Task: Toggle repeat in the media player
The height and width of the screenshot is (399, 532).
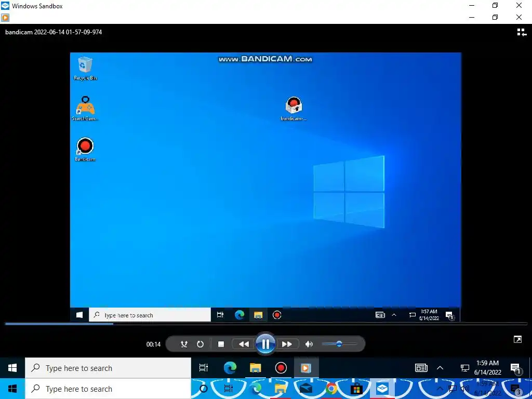Action: tap(200, 344)
